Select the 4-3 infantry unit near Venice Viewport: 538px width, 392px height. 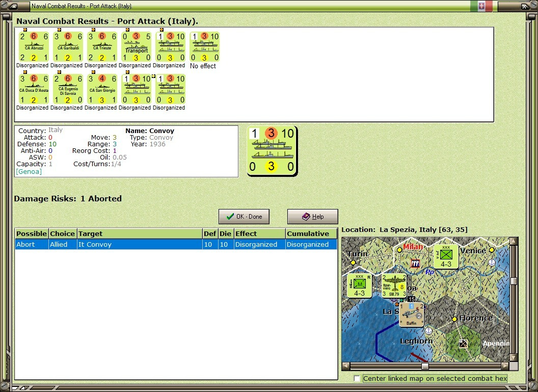coord(446,256)
